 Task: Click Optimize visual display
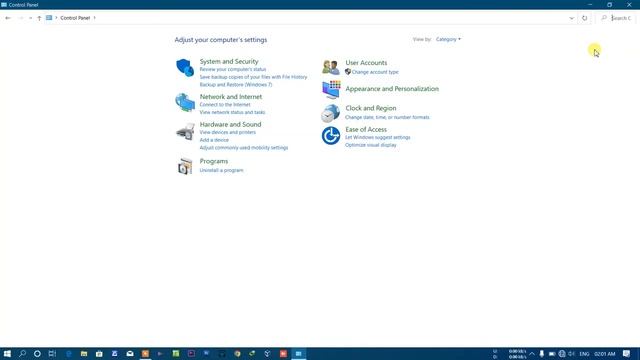[371, 145]
